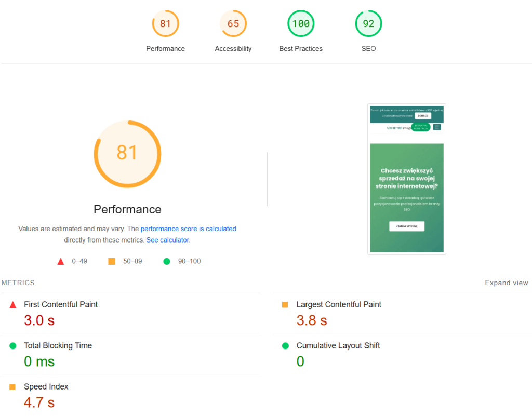Click the Accessibility score gauge showing 65
The image size is (532, 416).
pos(233,24)
